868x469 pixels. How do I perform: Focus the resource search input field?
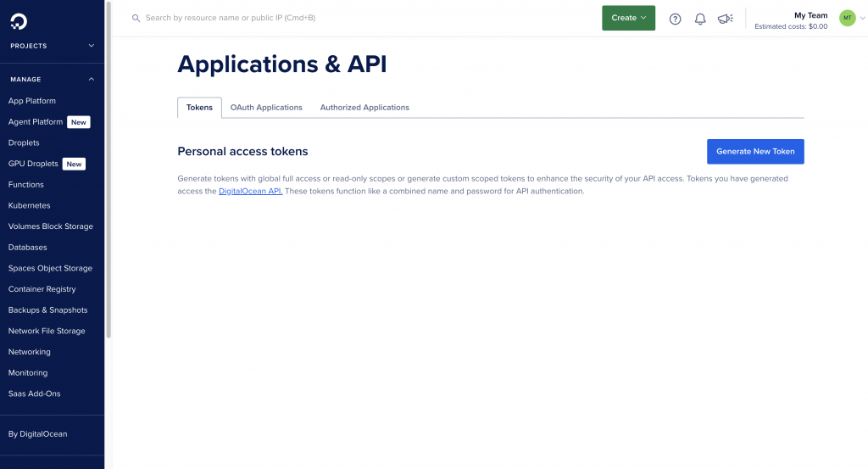[339, 18]
